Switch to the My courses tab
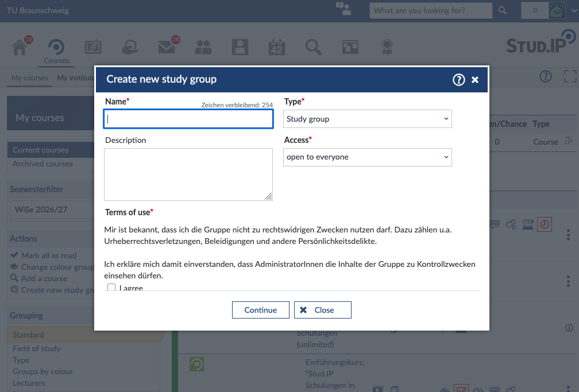This screenshot has width=579, height=392. pos(29,78)
